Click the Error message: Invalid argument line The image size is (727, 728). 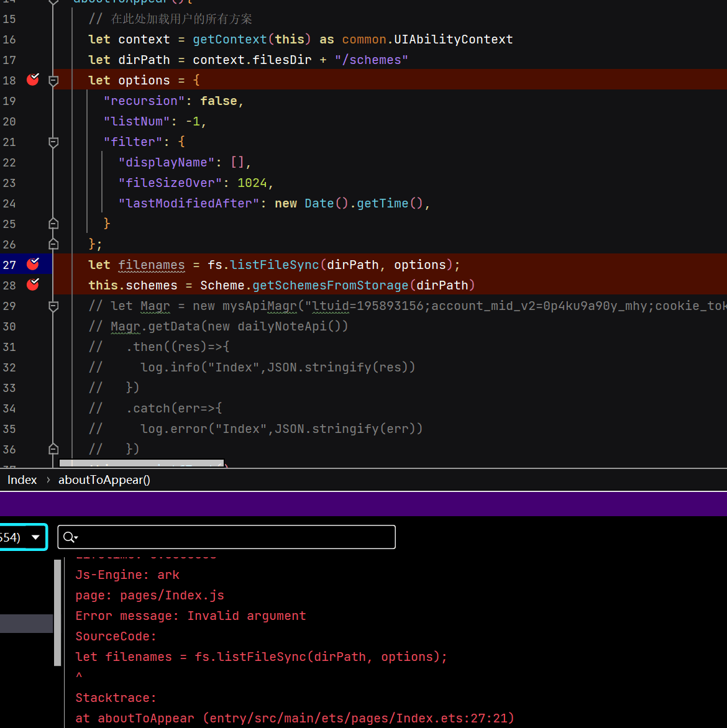(x=191, y=616)
